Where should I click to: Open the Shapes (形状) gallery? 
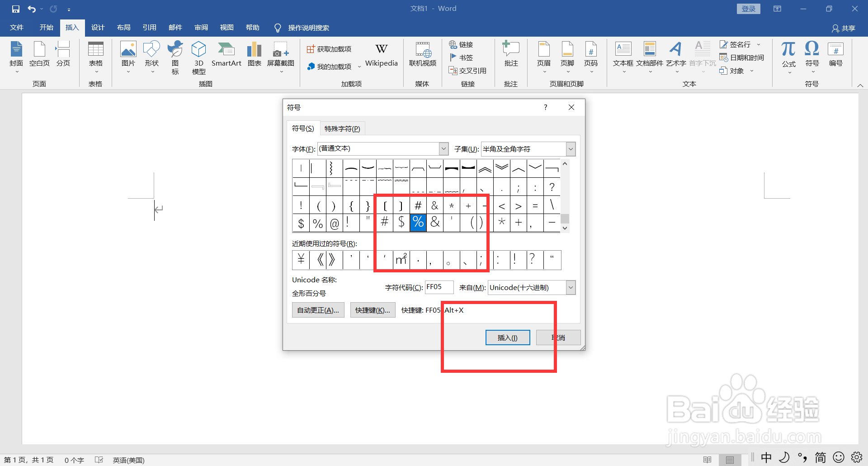point(152,57)
